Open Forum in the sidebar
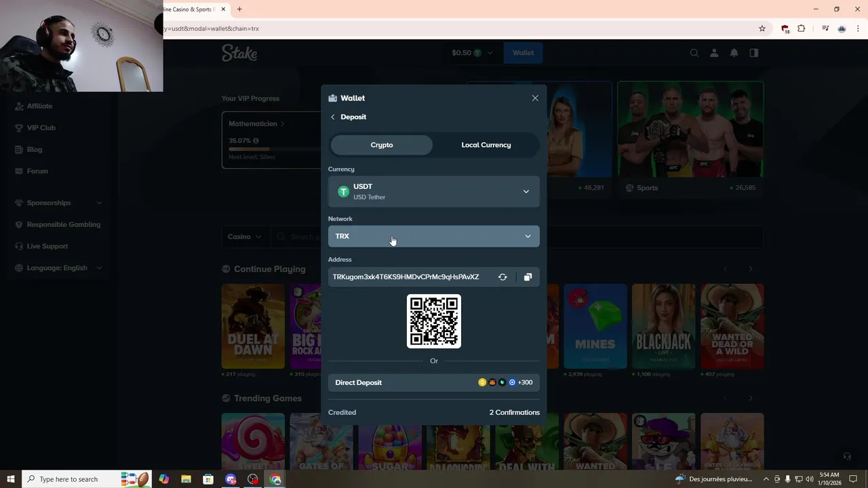 (37, 171)
